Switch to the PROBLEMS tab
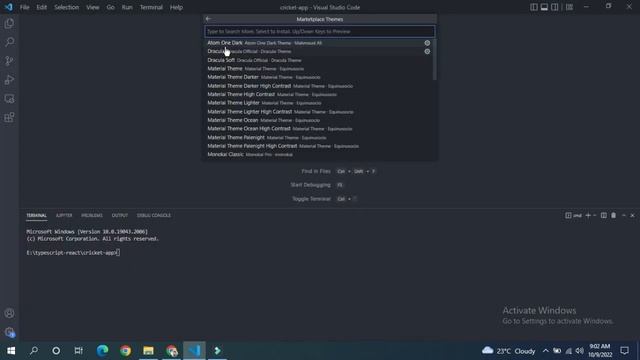Viewport: 640px width, 360px height. pyautogui.click(x=92, y=216)
